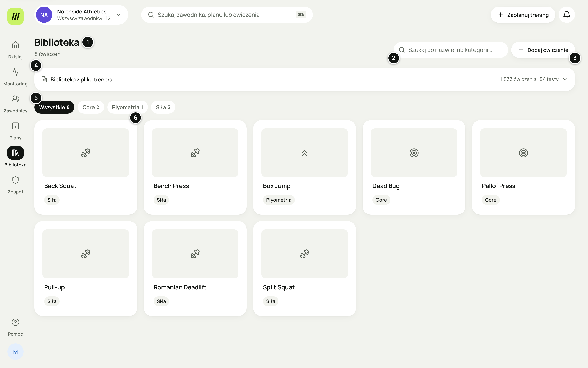The width and height of the screenshot is (588, 368).
Task: Click the Pallof Press target thumbnail
Action: pos(523,153)
